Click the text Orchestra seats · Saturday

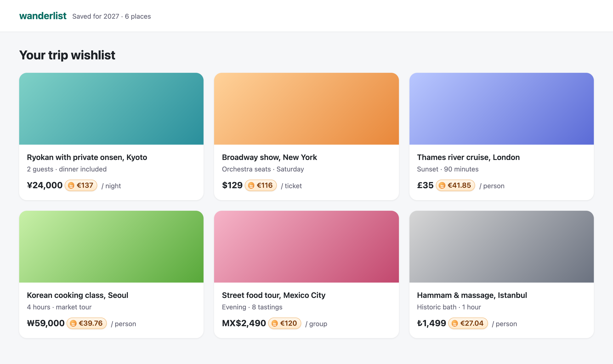tap(263, 169)
